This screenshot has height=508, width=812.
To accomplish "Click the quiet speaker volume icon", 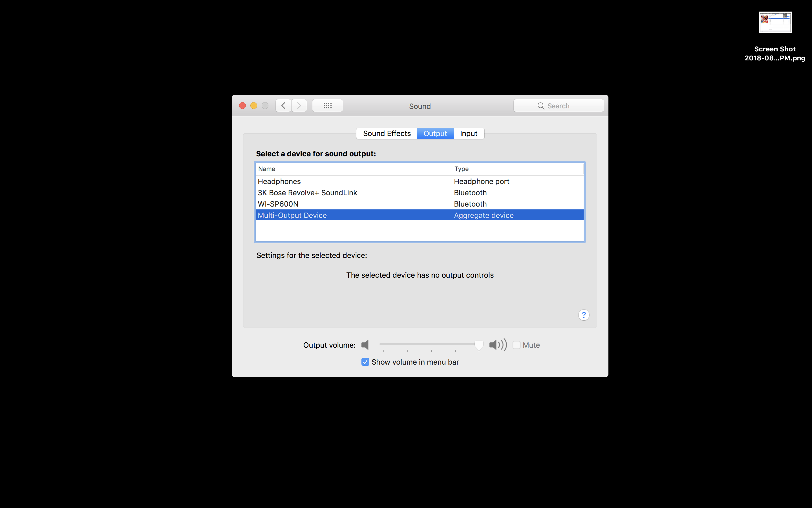I will [x=365, y=345].
